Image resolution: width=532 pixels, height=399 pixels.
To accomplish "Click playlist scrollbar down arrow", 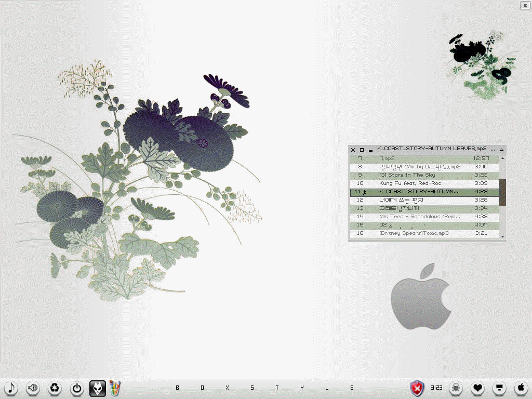I will point(502,236).
